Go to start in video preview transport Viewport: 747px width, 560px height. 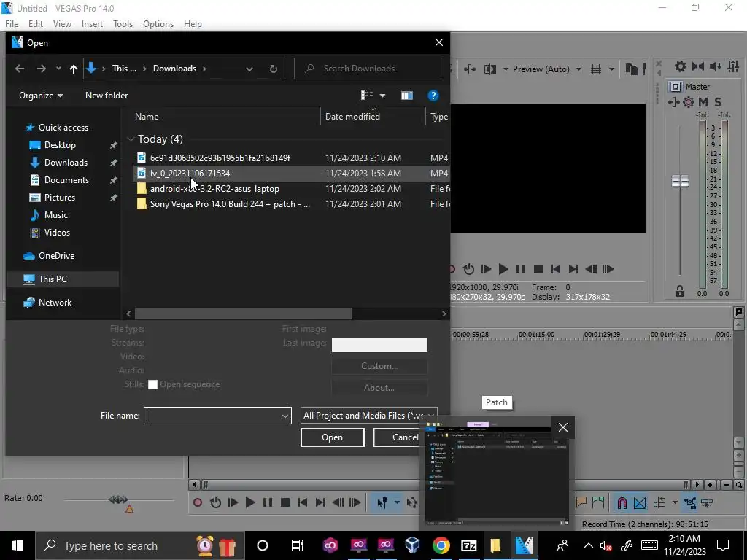pos(555,270)
